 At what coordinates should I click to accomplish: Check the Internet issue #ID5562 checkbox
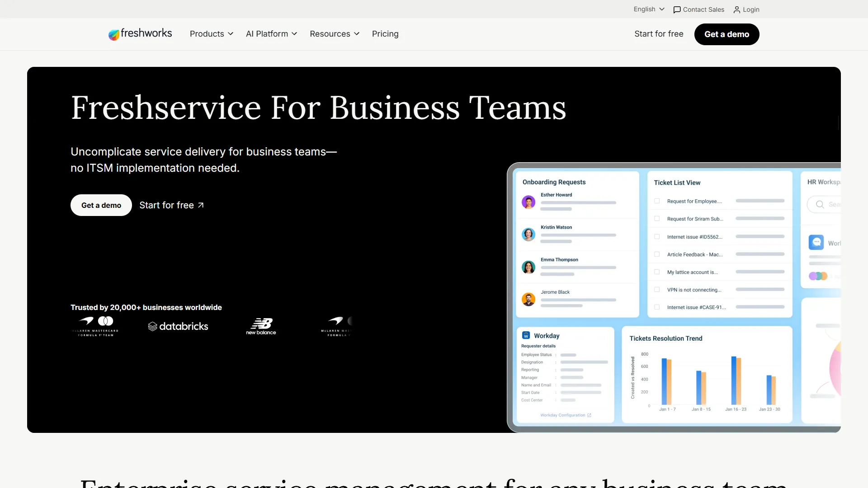point(657,236)
